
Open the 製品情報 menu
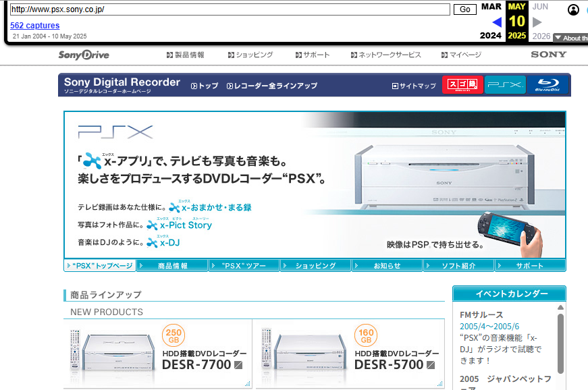coord(186,55)
